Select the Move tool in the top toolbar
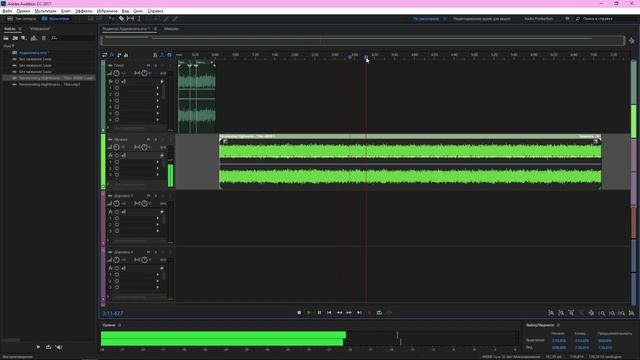 click(111, 19)
